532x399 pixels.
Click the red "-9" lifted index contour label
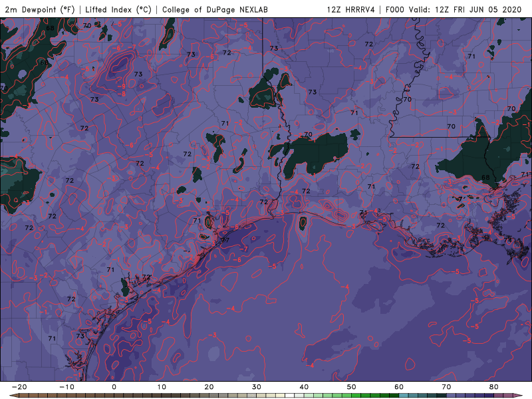pyautogui.click(x=122, y=86)
